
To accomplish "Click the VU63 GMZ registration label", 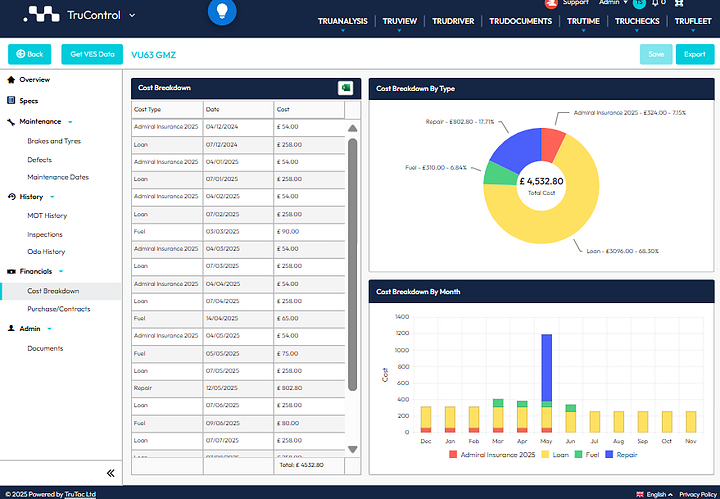I will [x=153, y=55].
